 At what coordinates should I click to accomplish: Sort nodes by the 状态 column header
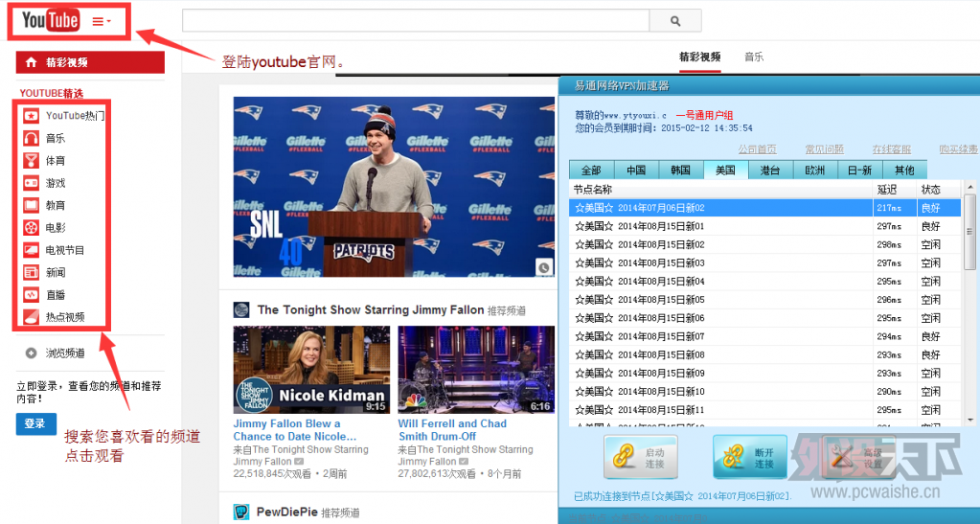(939, 190)
